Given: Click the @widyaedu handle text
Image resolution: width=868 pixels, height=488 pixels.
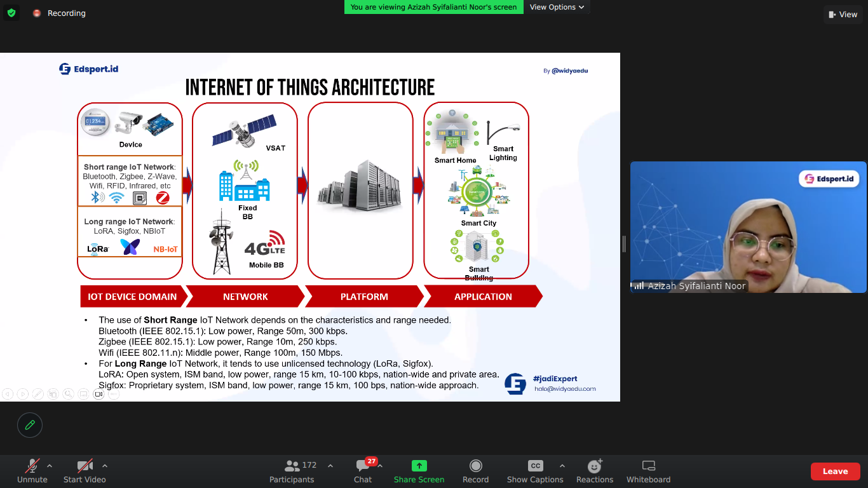Looking at the screenshot, I should [569, 71].
